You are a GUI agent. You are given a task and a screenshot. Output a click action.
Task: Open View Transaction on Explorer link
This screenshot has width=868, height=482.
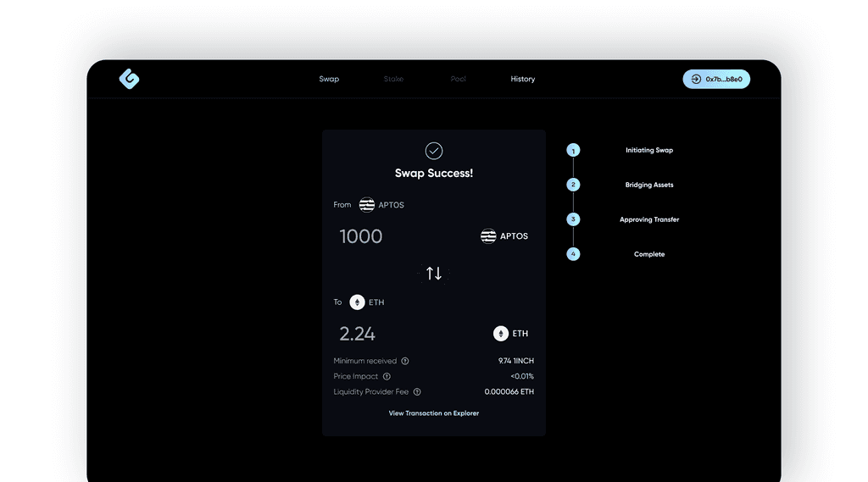[433, 413]
